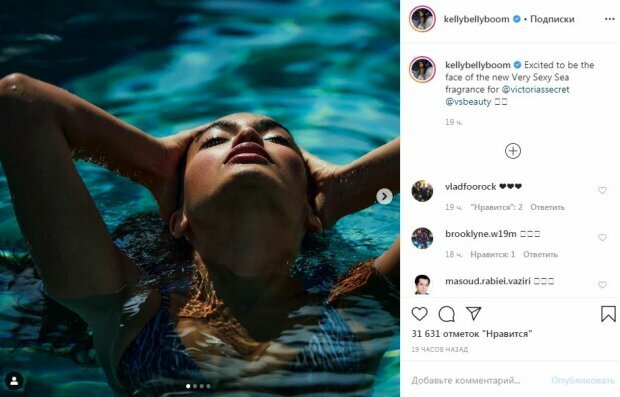
Task: Click the Подписки following button
Action: pos(552,19)
